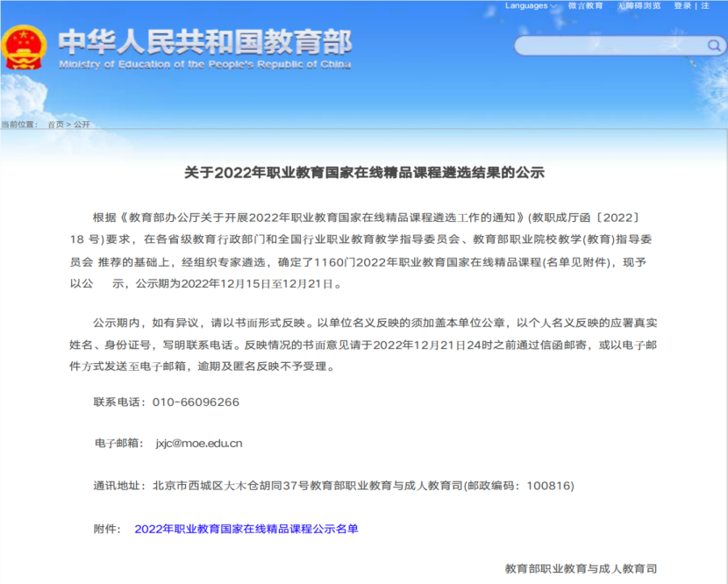Expand the Languages dropdown
The image size is (728, 584).
point(531,6)
